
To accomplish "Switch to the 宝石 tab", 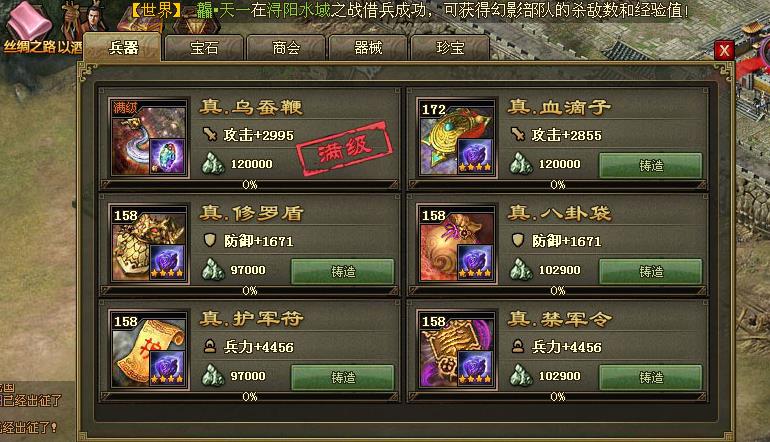I will pos(204,48).
